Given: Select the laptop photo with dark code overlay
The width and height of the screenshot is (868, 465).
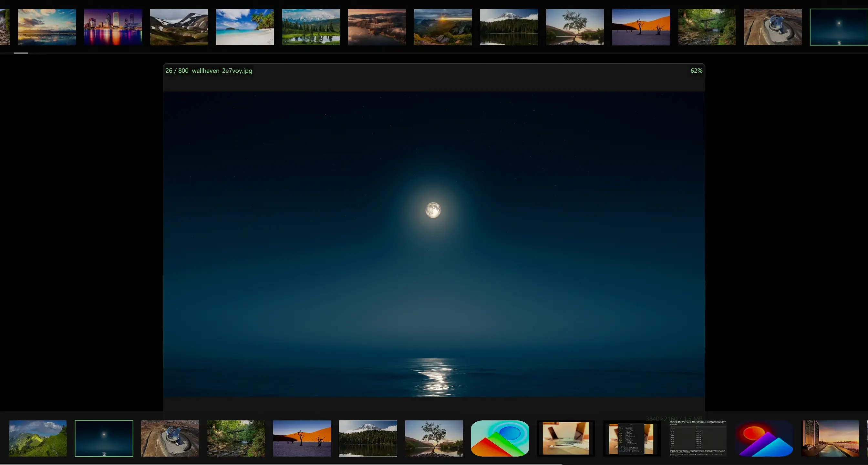Looking at the screenshot, I should 632,439.
